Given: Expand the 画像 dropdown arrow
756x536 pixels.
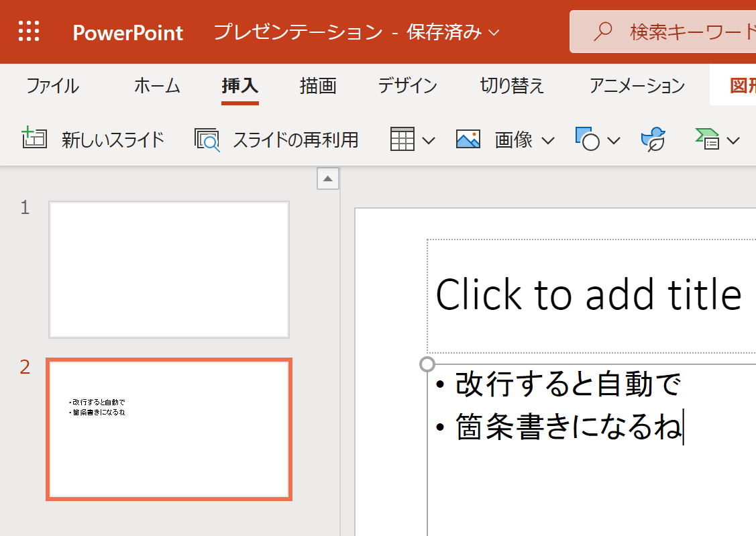Looking at the screenshot, I should [547, 141].
